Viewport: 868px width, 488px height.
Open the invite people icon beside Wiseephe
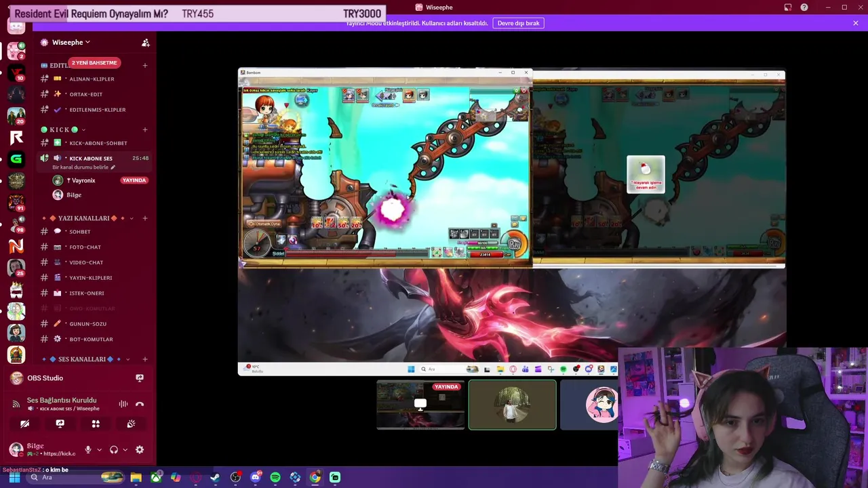pos(145,42)
